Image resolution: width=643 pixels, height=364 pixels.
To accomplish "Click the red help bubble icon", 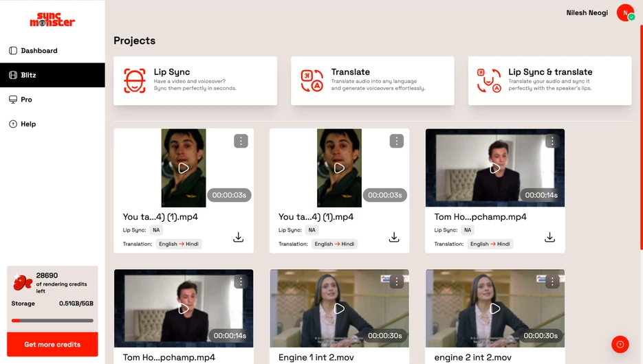I will coord(620,344).
